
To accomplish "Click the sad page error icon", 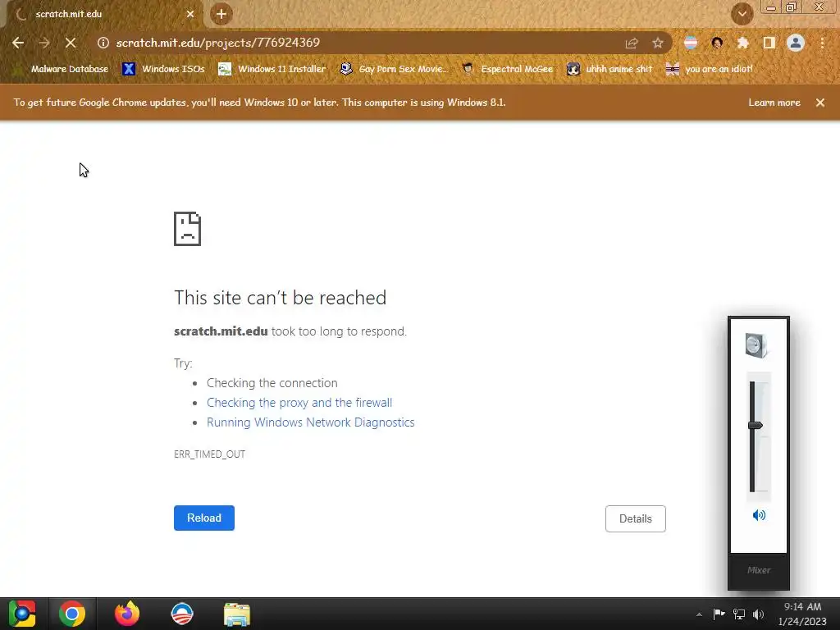I will [188, 229].
